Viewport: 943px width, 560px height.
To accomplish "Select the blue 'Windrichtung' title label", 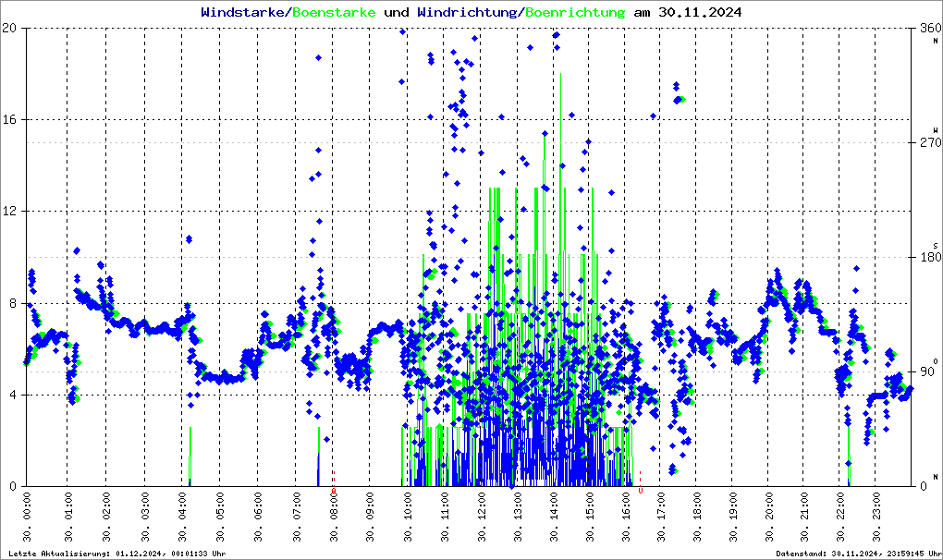I will pos(466,12).
